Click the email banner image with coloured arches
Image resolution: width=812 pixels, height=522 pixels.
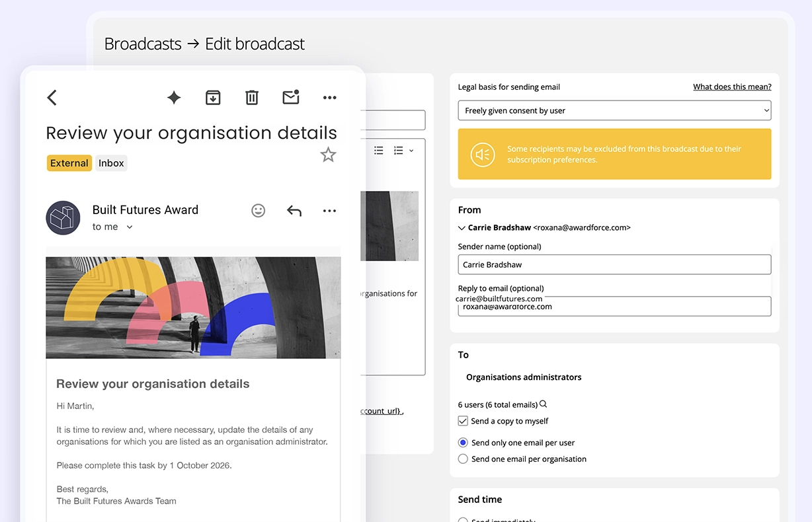pyautogui.click(x=193, y=307)
